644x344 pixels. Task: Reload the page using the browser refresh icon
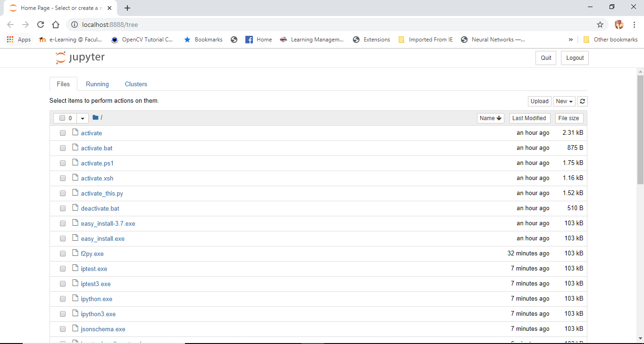tap(40, 25)
